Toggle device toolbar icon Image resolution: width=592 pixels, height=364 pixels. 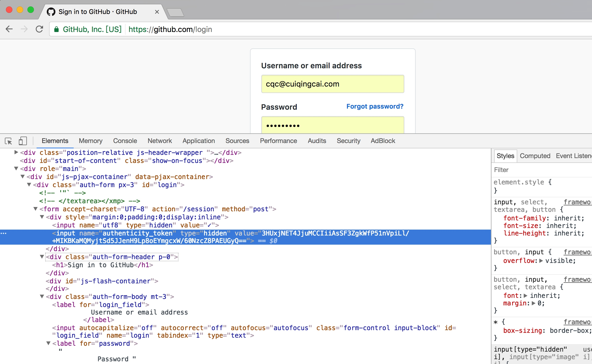click(x=22, y=141)
